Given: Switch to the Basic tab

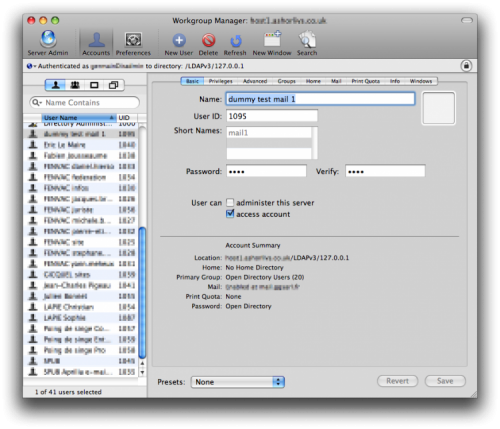Looking at the screenshot, I should 192,81.
